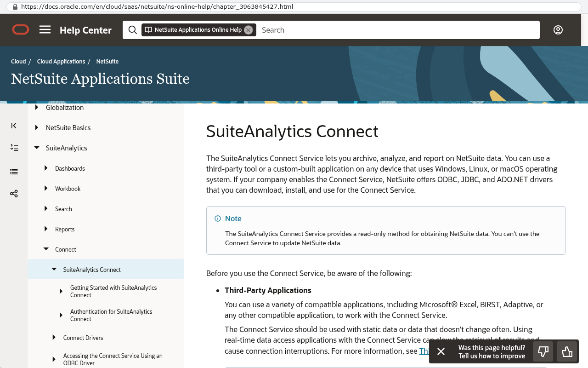Click the search magnifier icon

[x=133, y=30]
